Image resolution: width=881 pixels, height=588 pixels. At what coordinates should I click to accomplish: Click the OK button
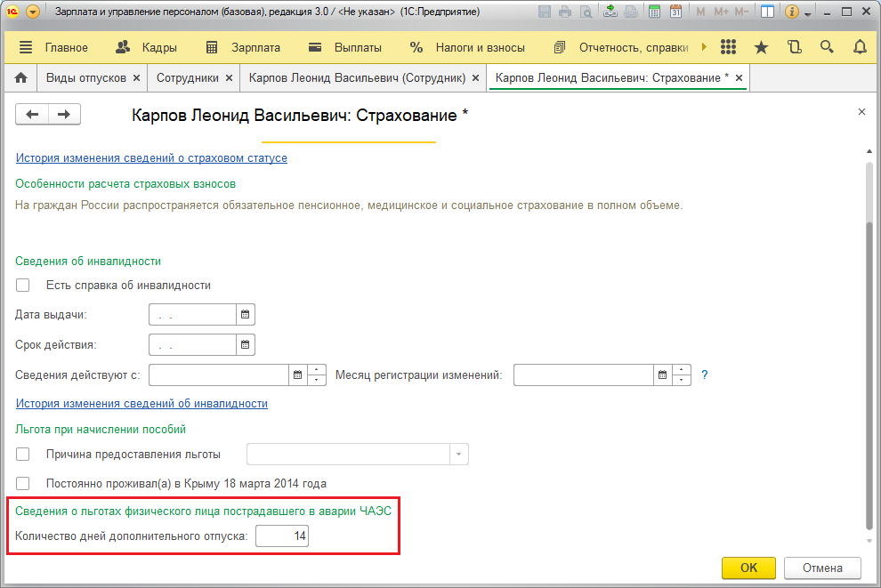(748, 568)
